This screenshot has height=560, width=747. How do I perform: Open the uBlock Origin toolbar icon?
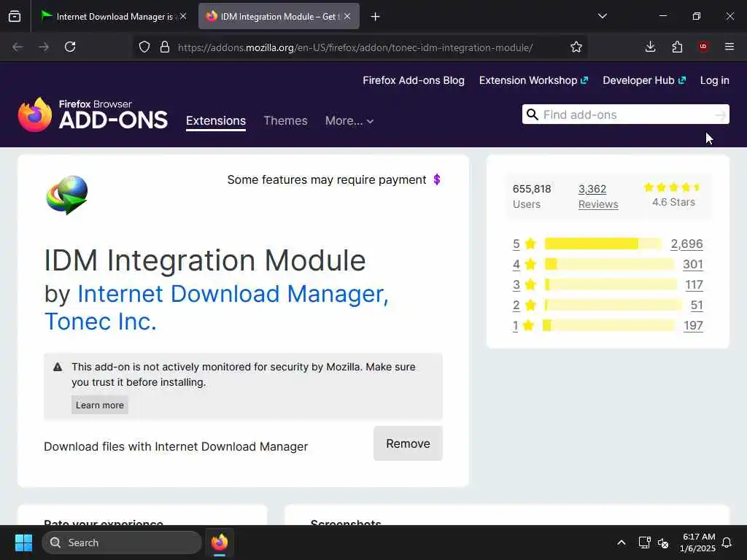[x=703, y=47]
